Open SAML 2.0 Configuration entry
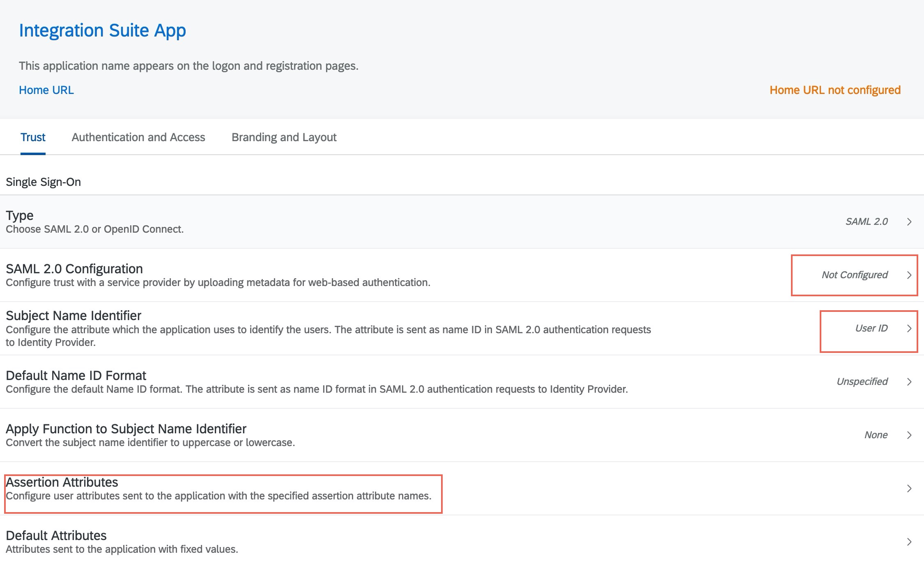Viewport: 924px width, 563px height. tap(74, 269)
